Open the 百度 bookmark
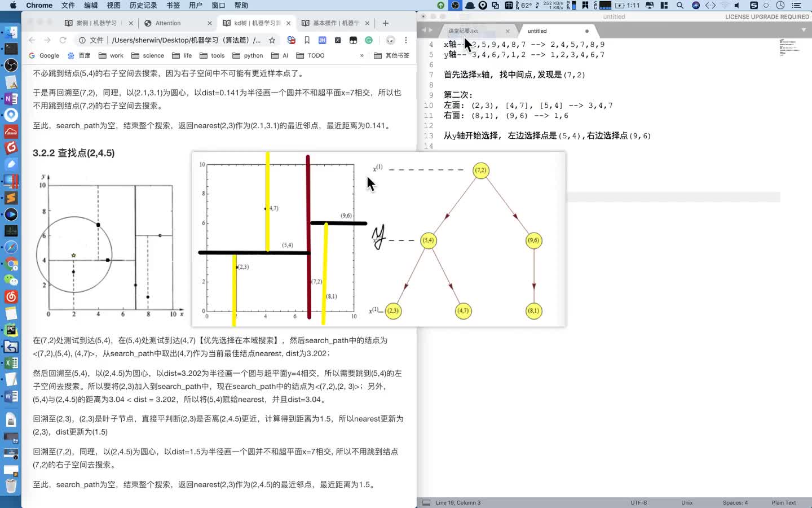812x508 pixels. pyautogui.click(x=79, y=55)
